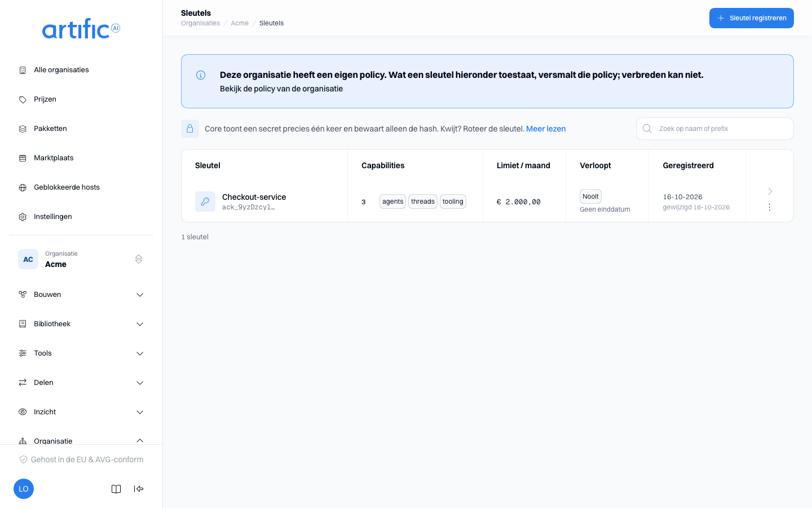Viewport: 812px width, 508px height.
Task: Click the Marktplaats store icon
Action: point(23,158)
